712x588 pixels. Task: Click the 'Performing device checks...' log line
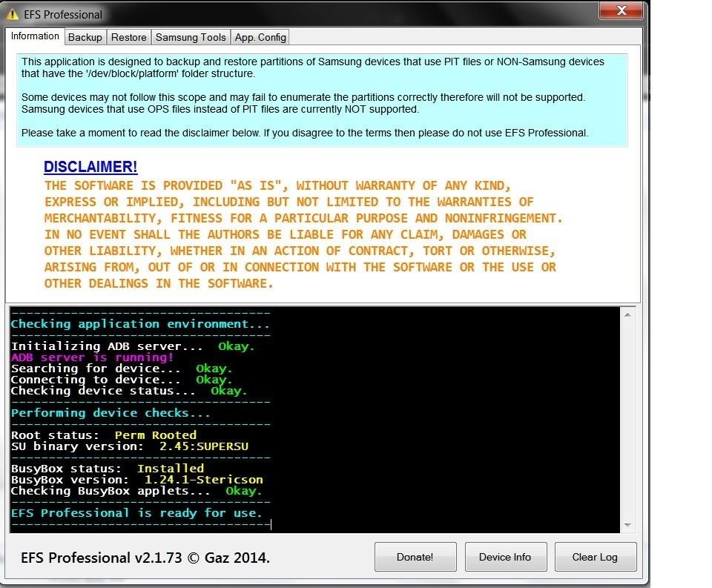click(x=111, y=413)
